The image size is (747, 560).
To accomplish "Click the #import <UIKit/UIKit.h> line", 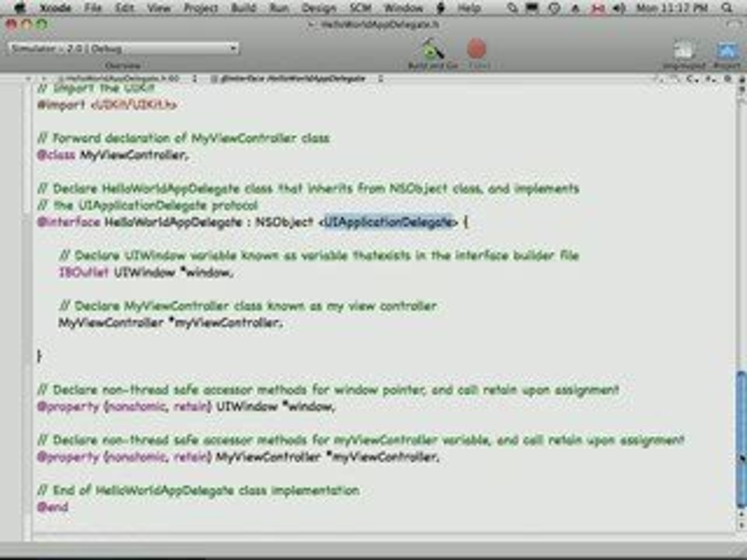I will [107, 104].
